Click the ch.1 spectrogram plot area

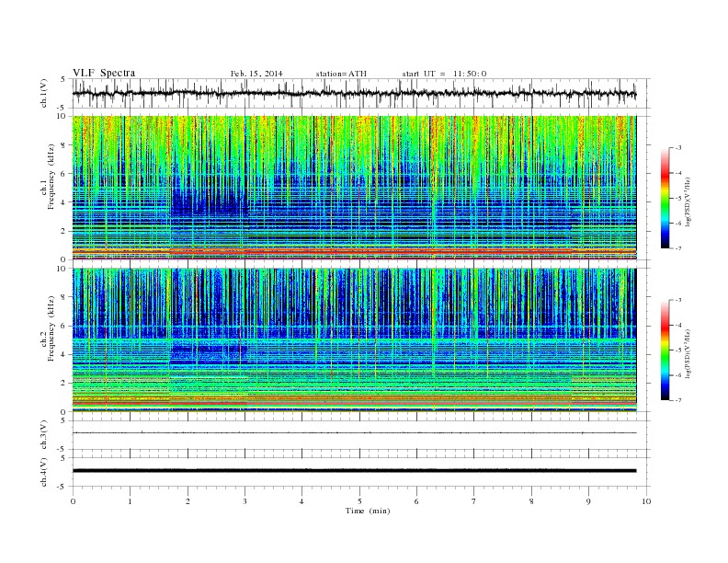coord(354,188)
